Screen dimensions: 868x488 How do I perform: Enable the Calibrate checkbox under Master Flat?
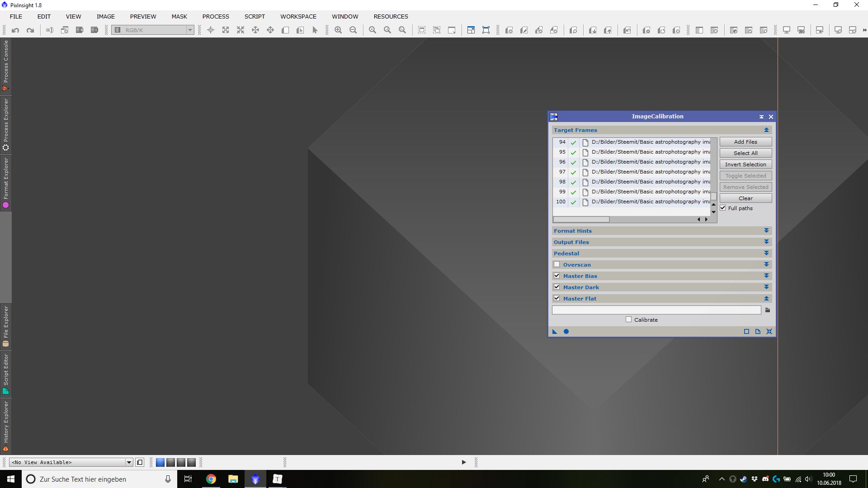[628, 319]
